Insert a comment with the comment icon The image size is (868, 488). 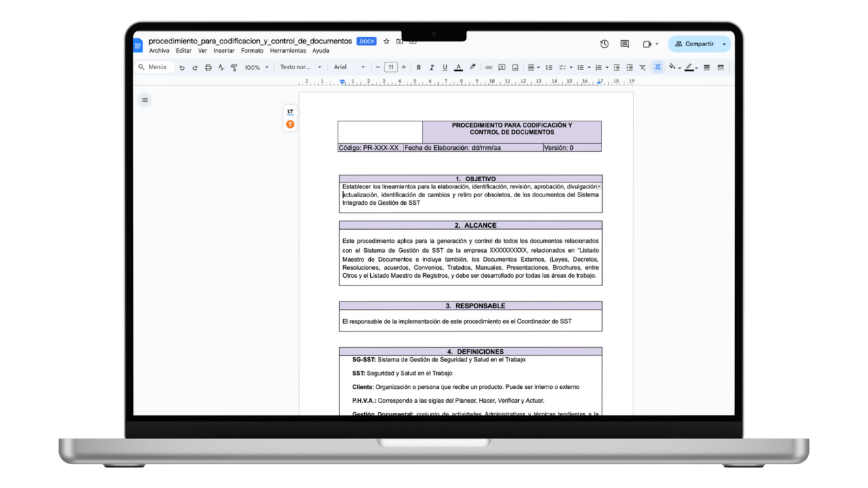coord(502,67)
